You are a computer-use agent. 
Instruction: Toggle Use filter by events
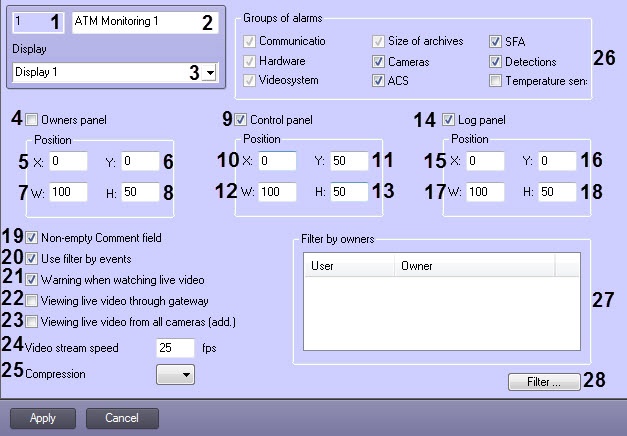point(32,259)
